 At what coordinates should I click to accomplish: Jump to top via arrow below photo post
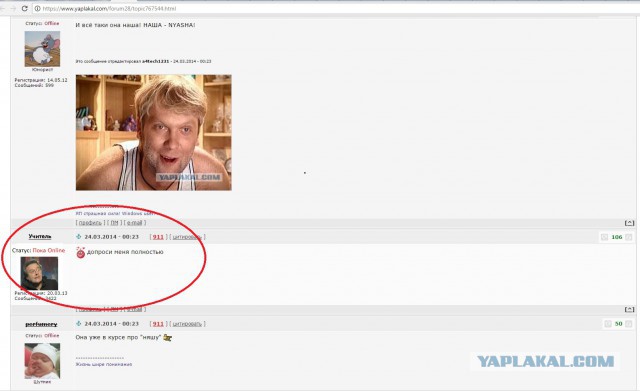pyautogui.click(x=629, y=223)
